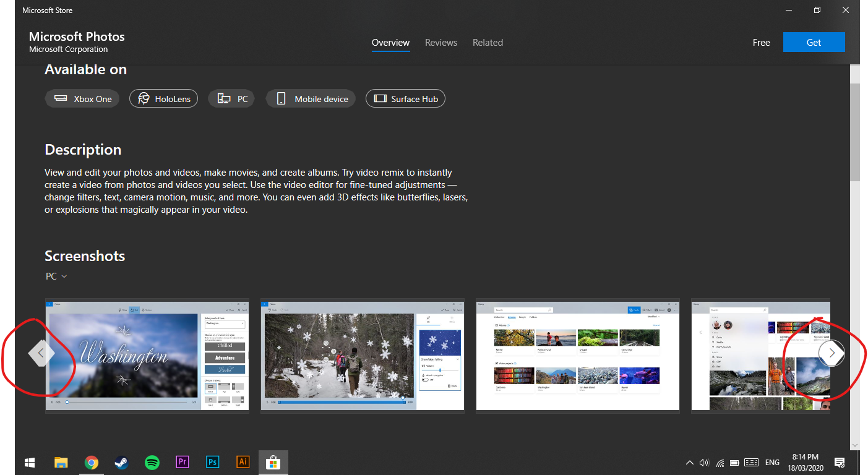Open the Washington title screenshot thumbnail
Viewport: 868px width, 475px height.
[147, 355]
